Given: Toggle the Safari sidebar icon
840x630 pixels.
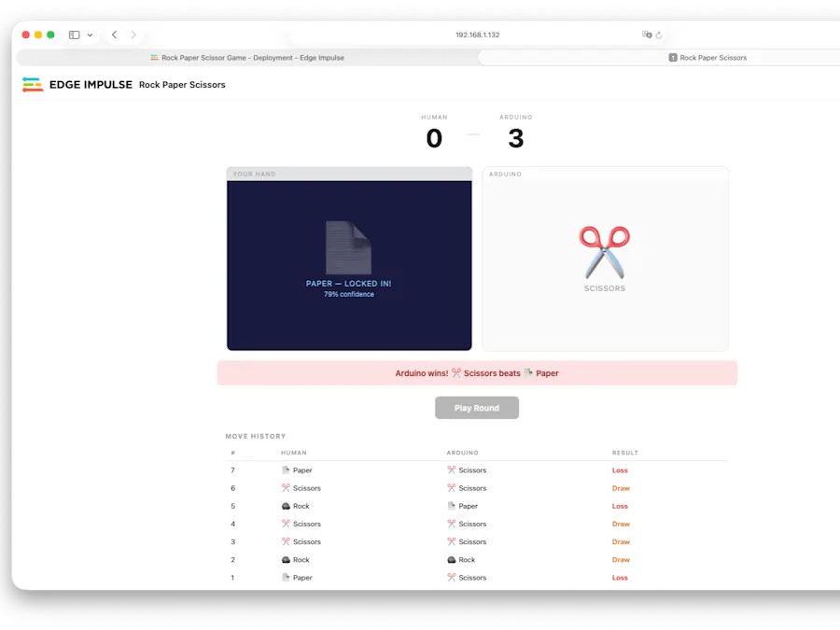Looking at the screenshot, I should pos(75,35).
